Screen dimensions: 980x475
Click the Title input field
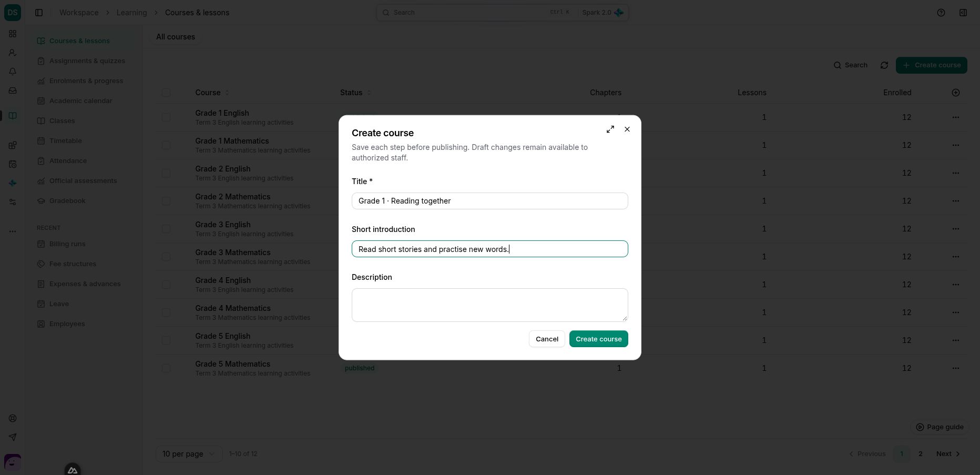click(x=490, y=201)
